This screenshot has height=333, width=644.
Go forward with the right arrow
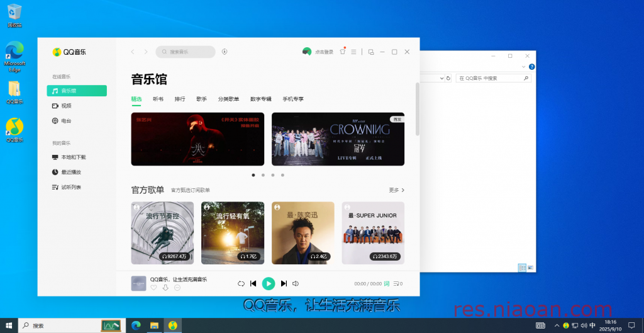(x=146, y=52)
